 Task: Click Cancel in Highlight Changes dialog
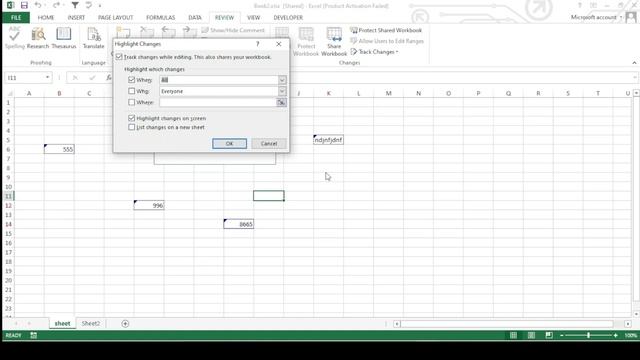pos(269,144)
